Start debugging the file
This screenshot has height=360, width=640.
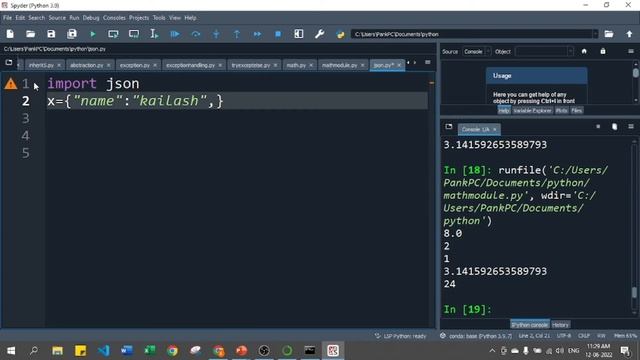coord(175,34)
